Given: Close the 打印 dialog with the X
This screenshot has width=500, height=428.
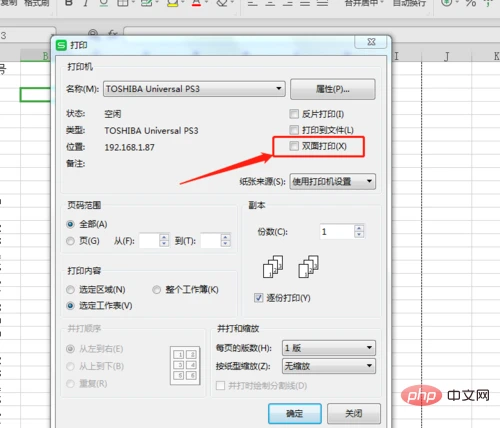Looking at the screenshot, I should tap(371, 42).
